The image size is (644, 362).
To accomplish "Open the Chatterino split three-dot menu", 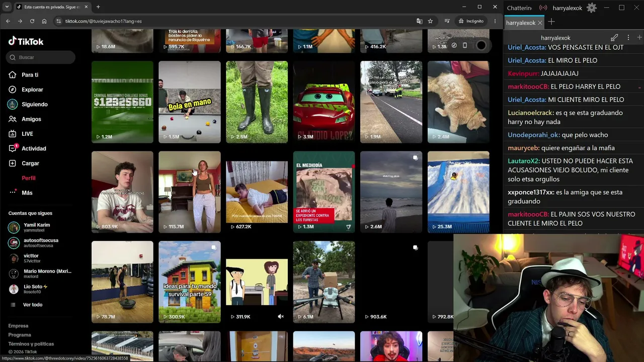I will click(x=628, y=38).
